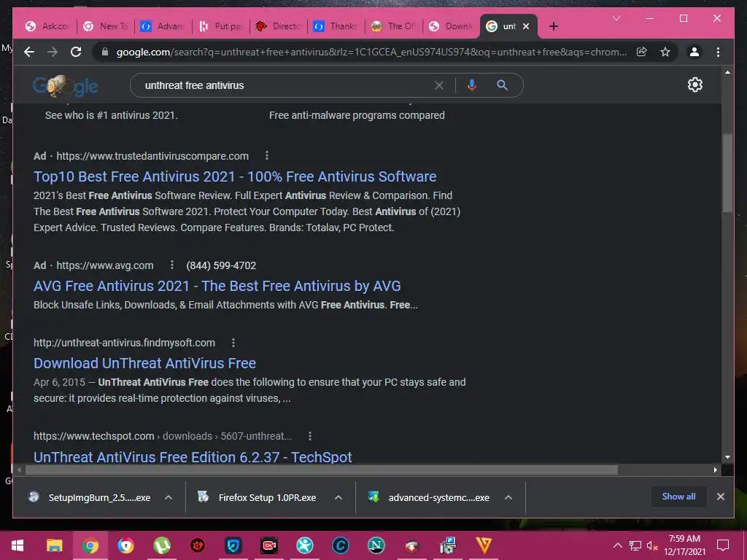Go back using the browser back arrow
The image size is (747, 560).
(x=29, y=52)
